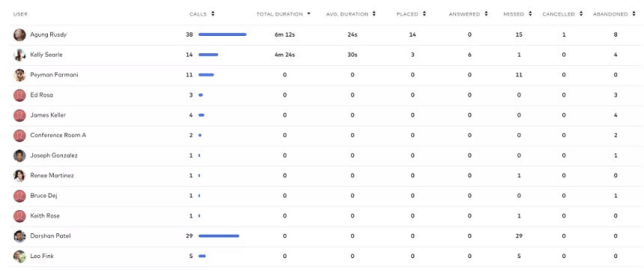
Task: Click Ed Rosa's placeholder avatar
Action: (19, 95)
